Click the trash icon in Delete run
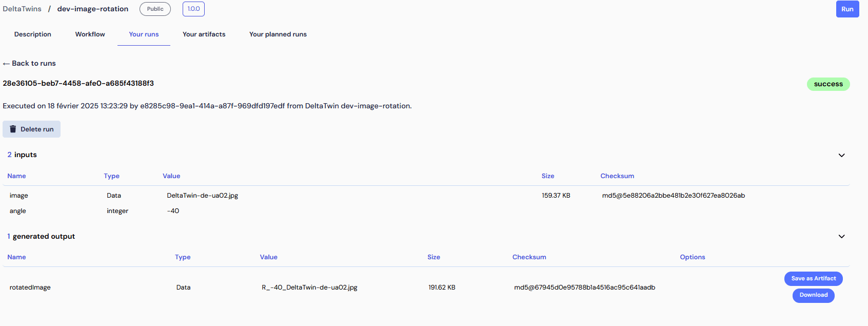The width and height of the screenshot is (868, 326). (x=13, y=129)
